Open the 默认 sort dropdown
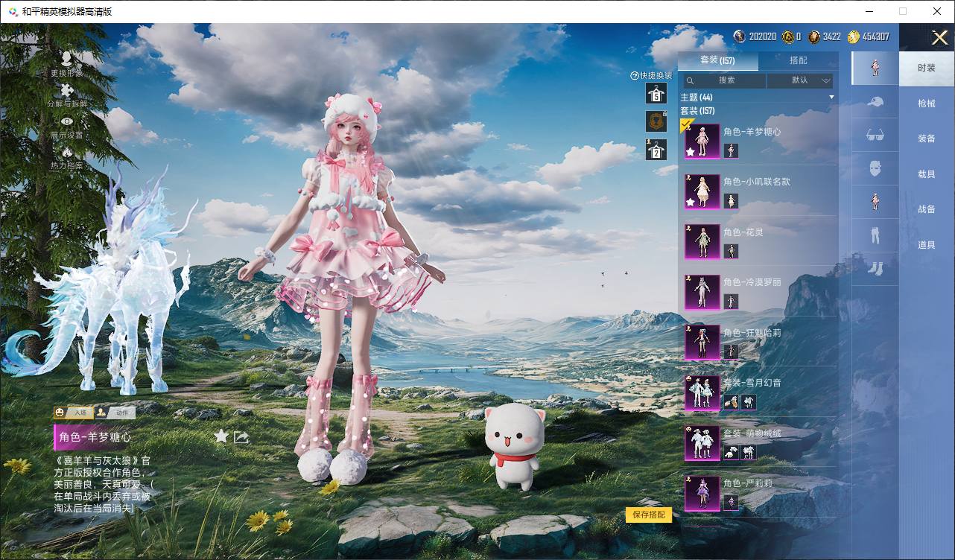 pyautogui.click(x=801, y=80)
